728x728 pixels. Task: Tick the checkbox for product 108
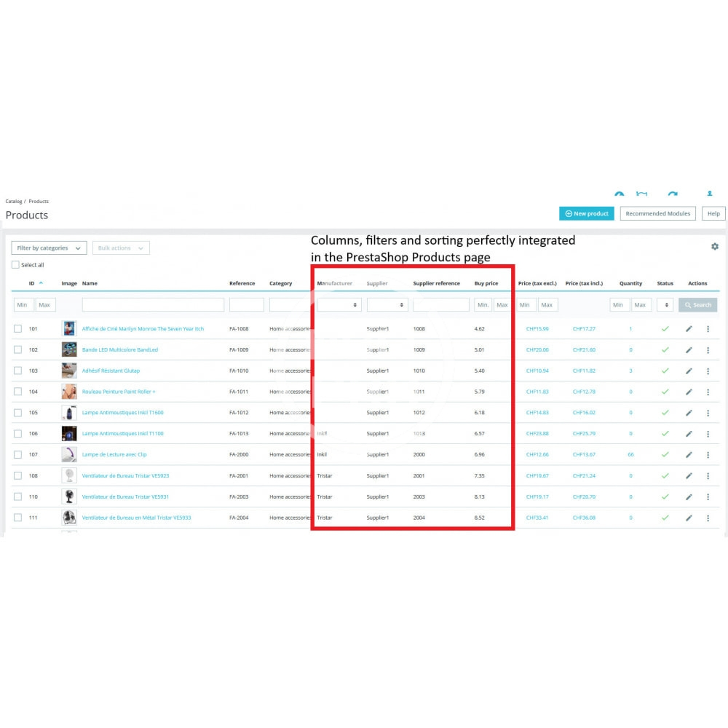click(18, 476)
